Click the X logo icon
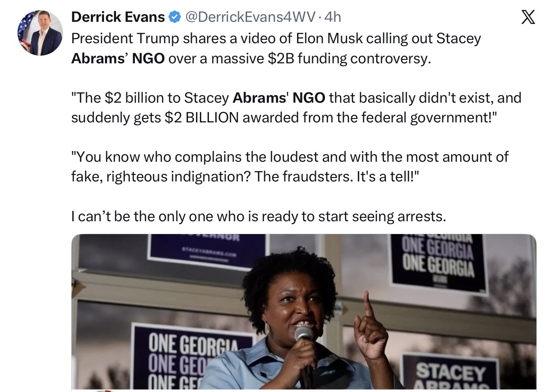This screenshot has height=392, width=554. [x=528, y=18]
